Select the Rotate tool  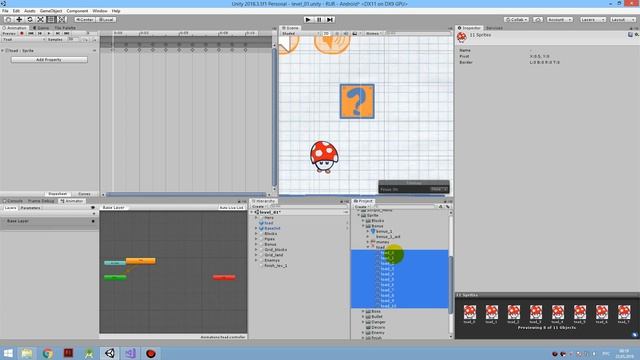point(30,19)
